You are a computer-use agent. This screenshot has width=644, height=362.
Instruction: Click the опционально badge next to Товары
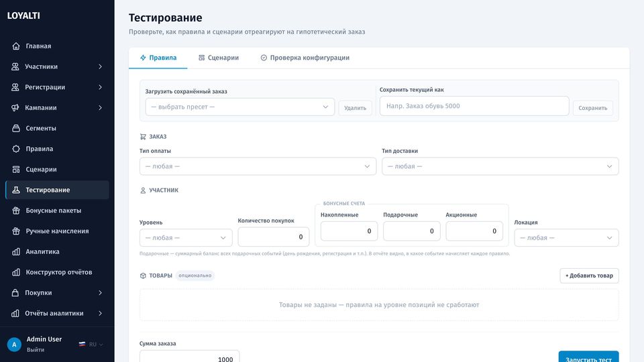tap(195, 276)
